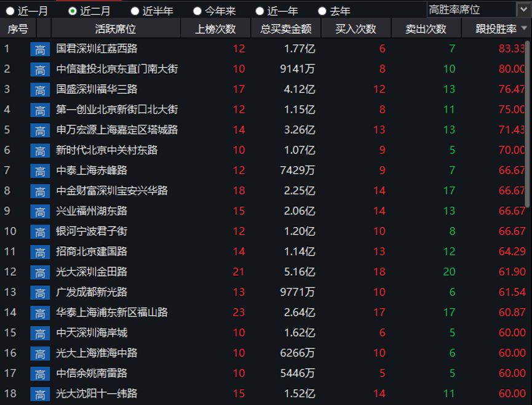Click total amount 5.16亿
Screen dimensions: 532x405
[300, 272]
